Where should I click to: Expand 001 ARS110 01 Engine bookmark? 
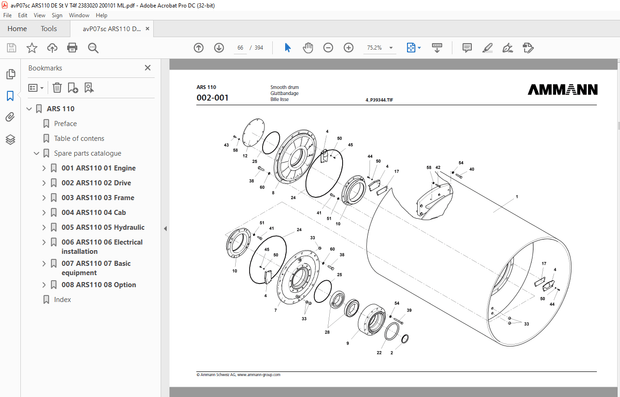(x=44, y=168)
